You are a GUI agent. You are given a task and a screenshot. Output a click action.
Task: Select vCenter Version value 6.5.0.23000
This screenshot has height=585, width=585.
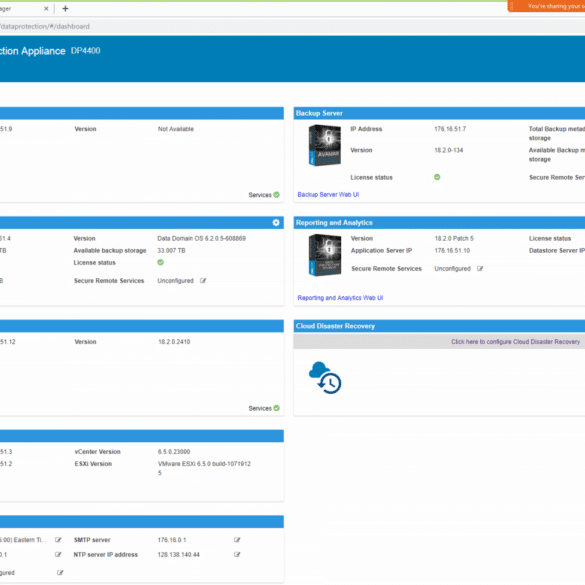tap(174, 452)
